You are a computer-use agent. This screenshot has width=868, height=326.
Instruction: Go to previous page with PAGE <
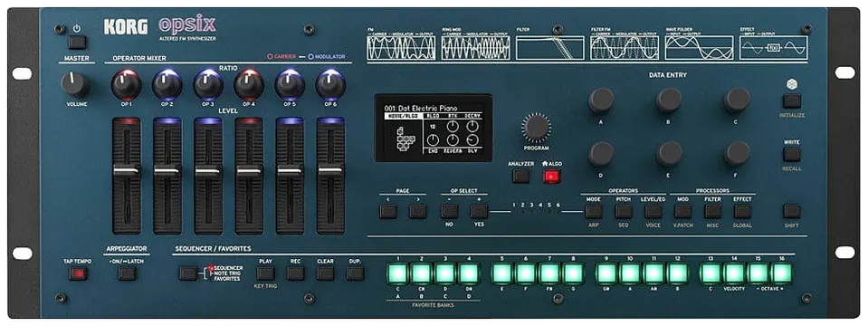pos(388,211)
